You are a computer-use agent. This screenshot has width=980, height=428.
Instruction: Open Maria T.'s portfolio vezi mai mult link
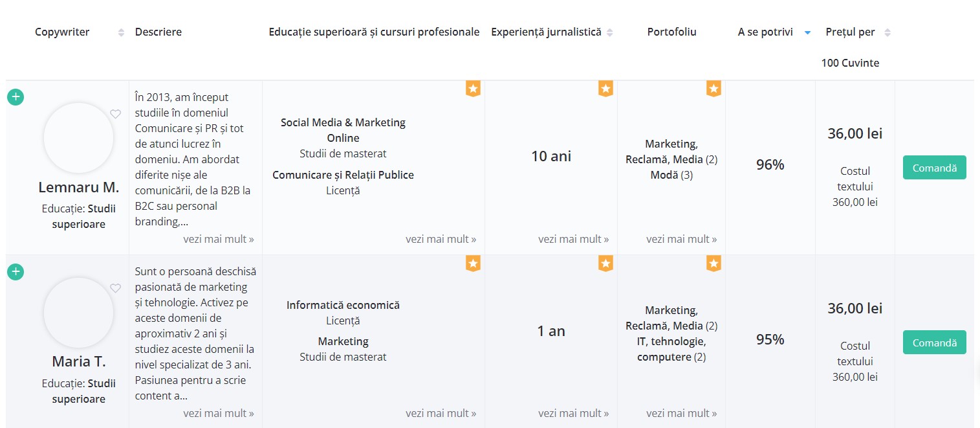coord(681,413)
